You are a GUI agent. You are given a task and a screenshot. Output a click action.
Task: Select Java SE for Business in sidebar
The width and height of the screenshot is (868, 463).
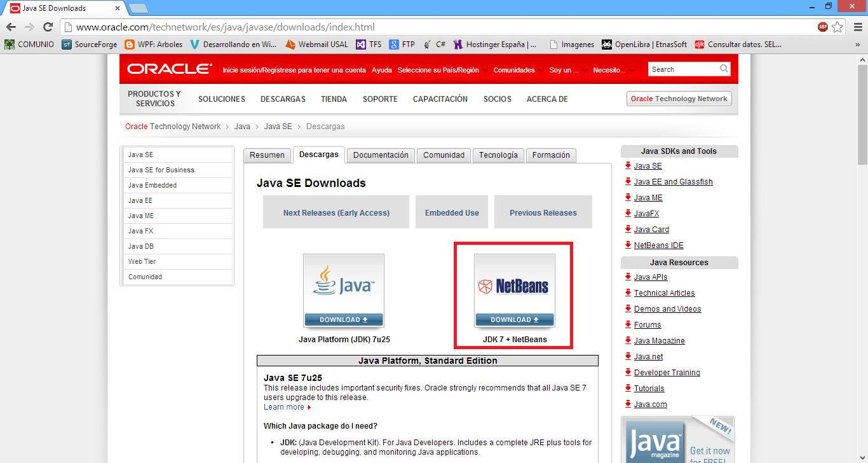pyautogui.click(x=178, y=170)
